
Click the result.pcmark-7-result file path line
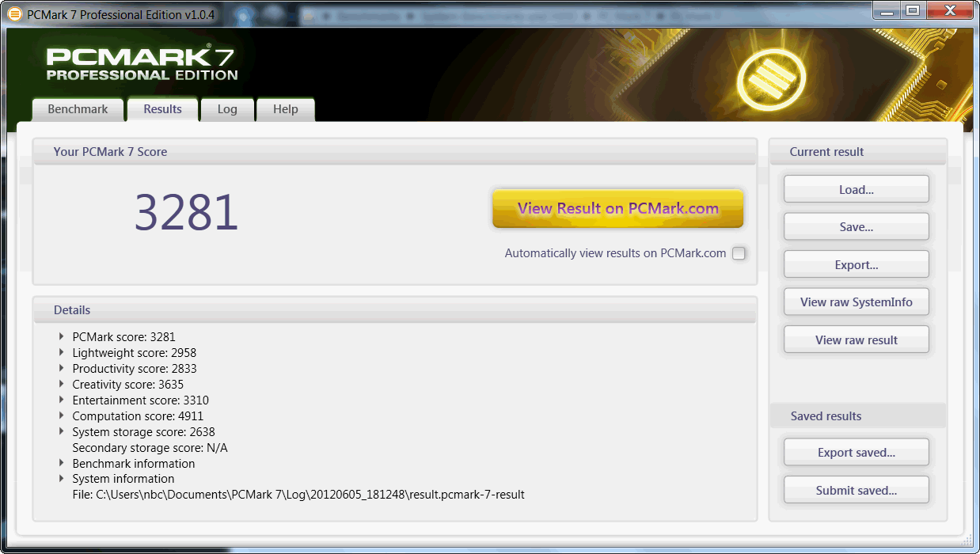[x=298, y=495]
